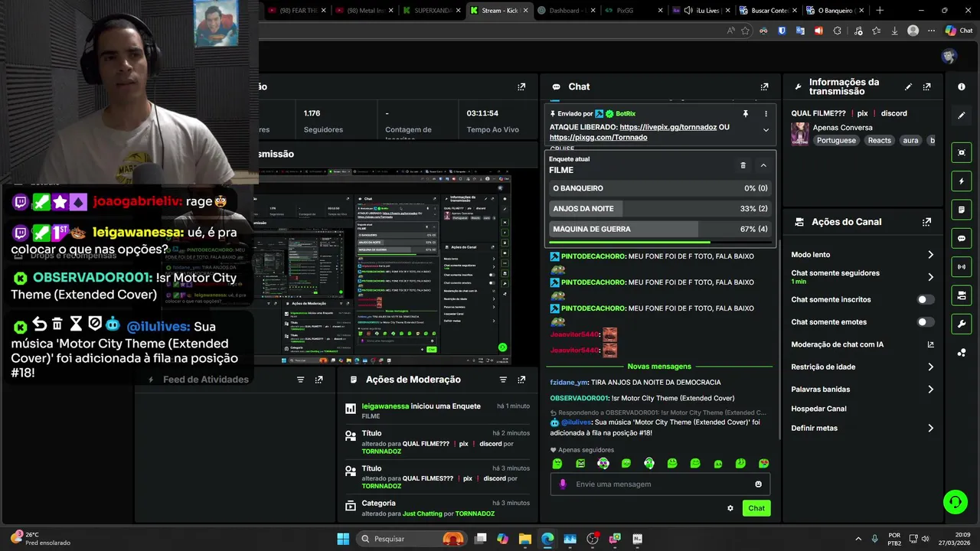Image resolution: width=980 pixels, height=551 pixels.
Task: Switch to the O Banqueiro browser tab
Action: 837,11
